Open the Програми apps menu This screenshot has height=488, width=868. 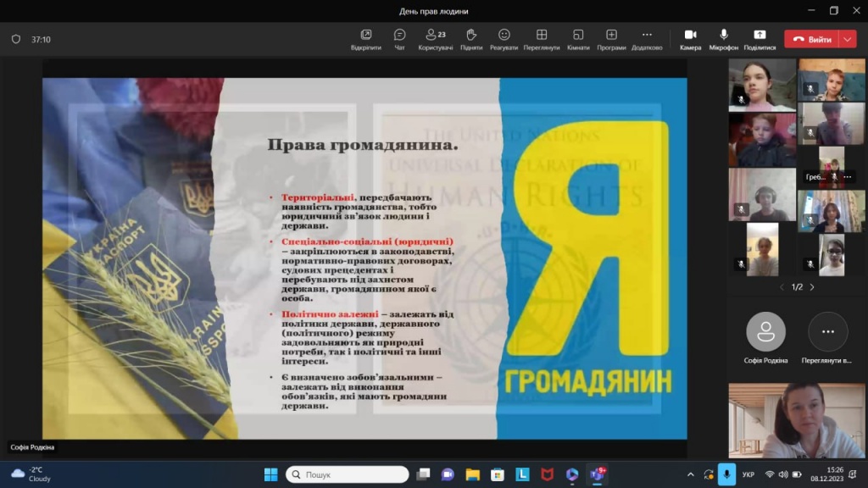[611, 39]
